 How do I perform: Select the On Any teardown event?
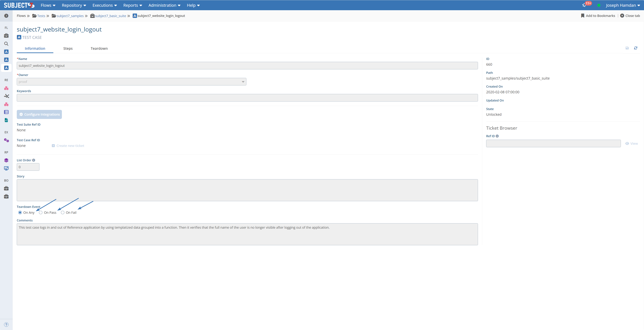coord(20,212)
